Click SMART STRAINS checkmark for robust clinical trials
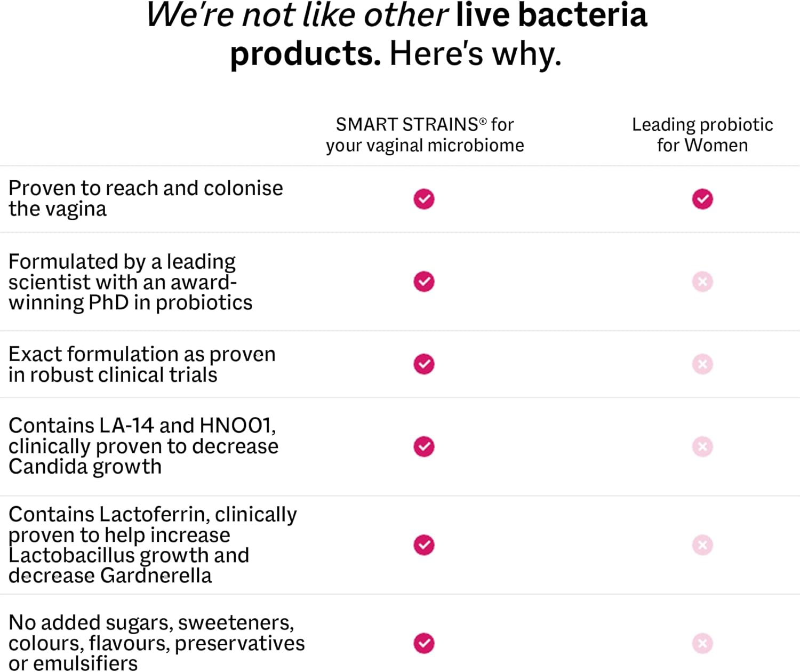 pos(424,364)
